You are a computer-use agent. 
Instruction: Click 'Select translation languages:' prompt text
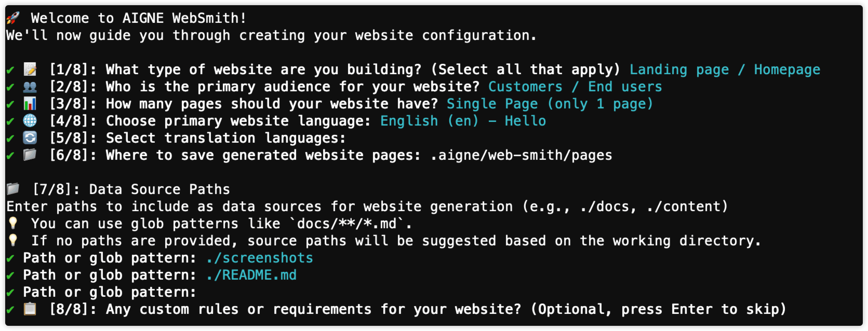[x=225, y=138]
